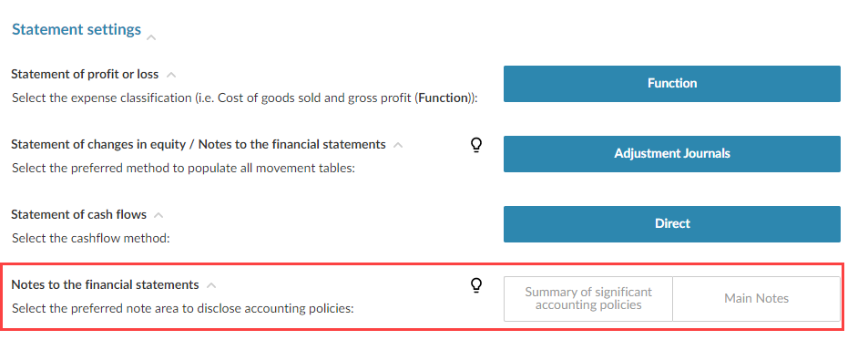The width and height of the screenshot is (868, 340).
Task: Toggle the Adjustment Journals method button
Action: pos(672,154)
